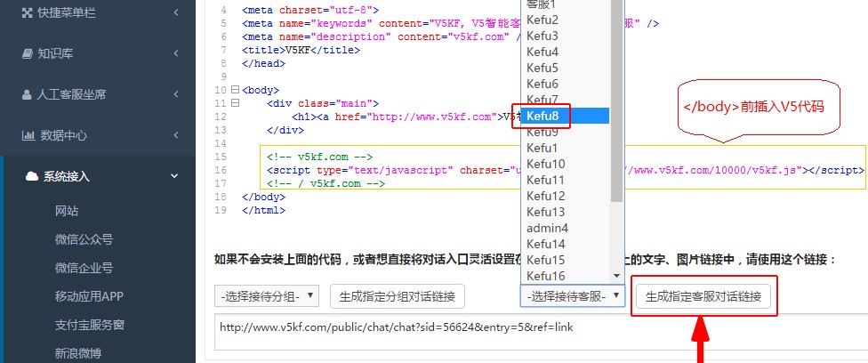Select 微信公众号 in the sidebar

tap(84, 239)
